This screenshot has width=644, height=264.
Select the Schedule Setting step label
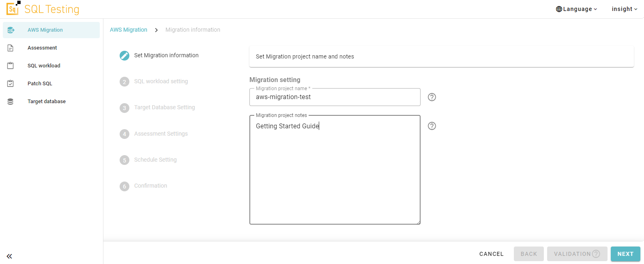(155, 160)
